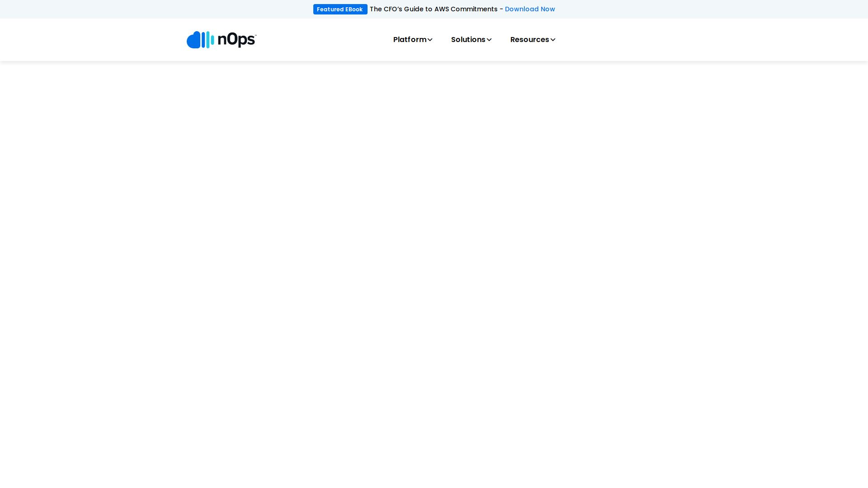Click the trademark symbol beside nOps logo

click(x=255, y=35)
